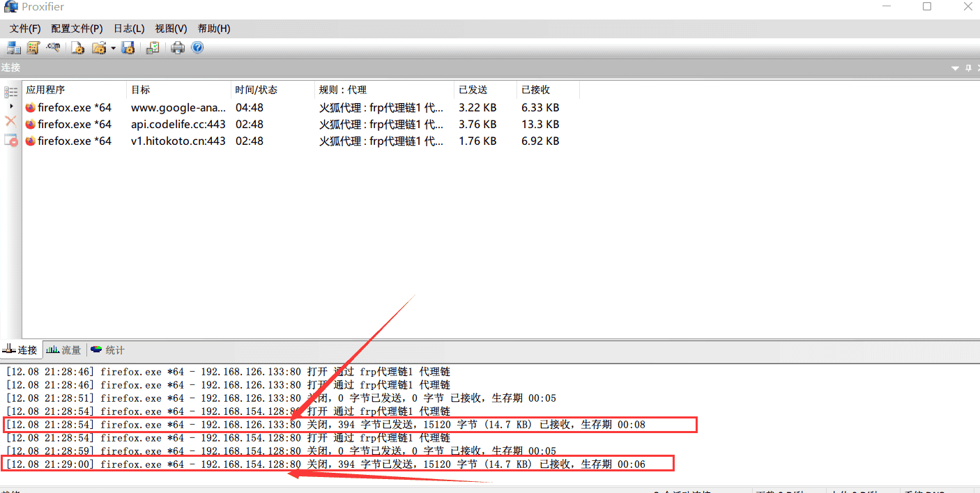
Task: Click the open profile folder icon
Action: click(99, 48)
